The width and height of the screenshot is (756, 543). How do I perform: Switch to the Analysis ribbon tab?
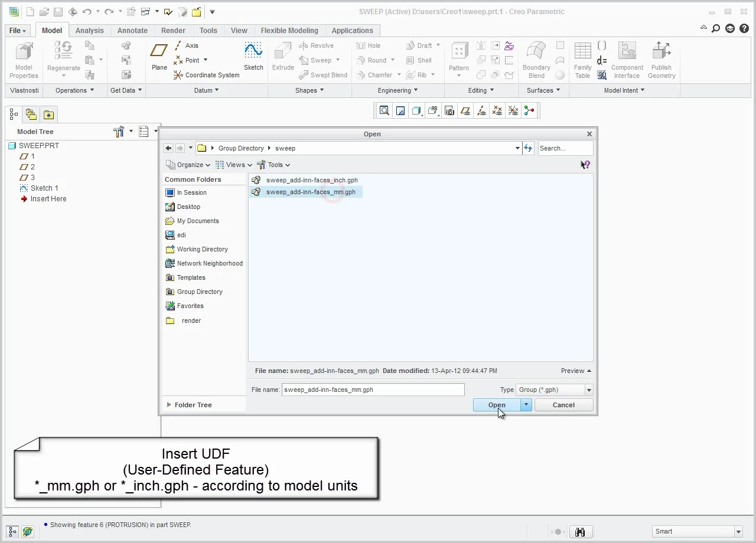(89, 31)
